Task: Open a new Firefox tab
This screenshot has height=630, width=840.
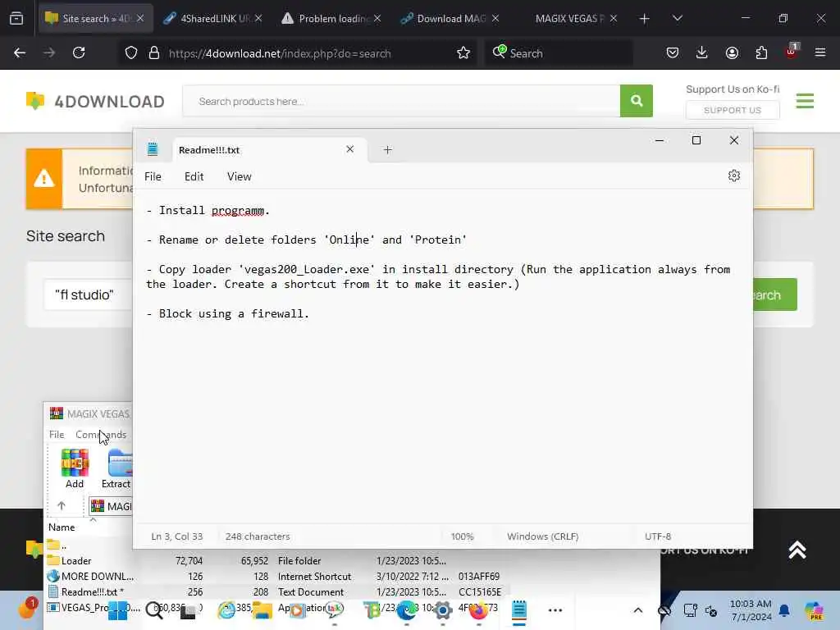Action: point(644,18)
